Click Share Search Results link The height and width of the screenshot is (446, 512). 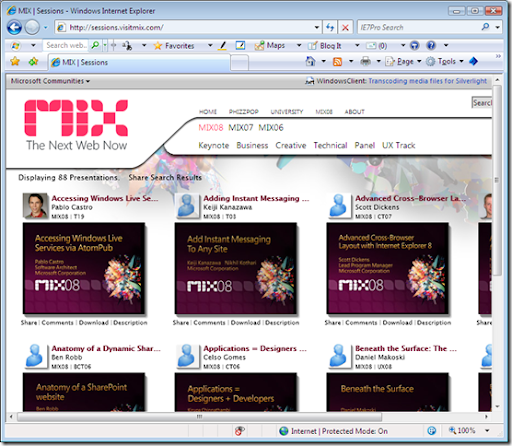(165, 178)
